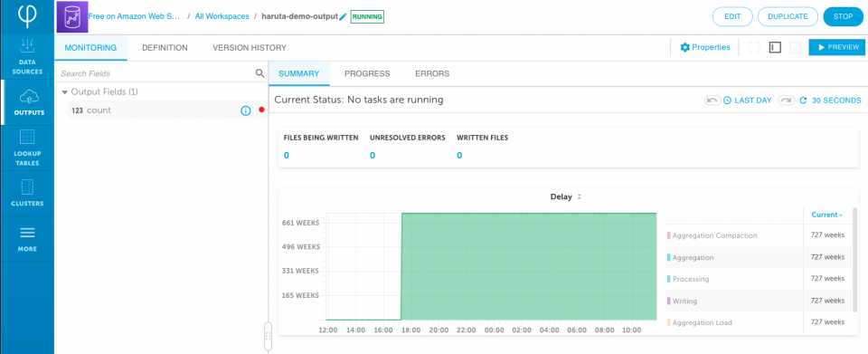This screenshot has width=868, height=354.
Task: Click the green Delay chart area
Action: [529, 266]
